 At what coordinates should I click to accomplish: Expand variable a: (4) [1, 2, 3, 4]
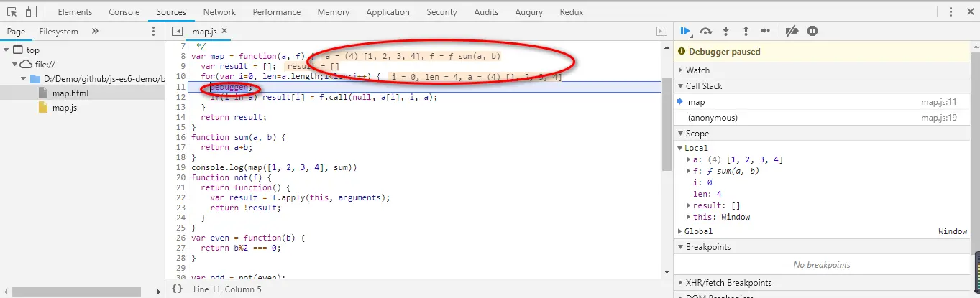point(689,159)
